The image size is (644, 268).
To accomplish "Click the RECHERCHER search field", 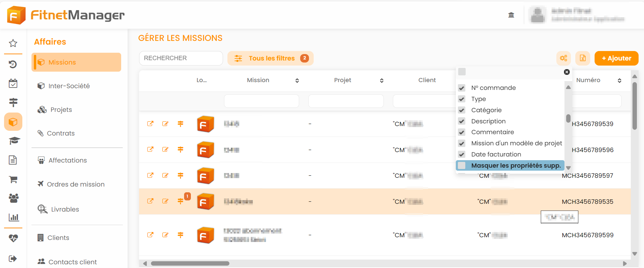I will click(181, 58).
